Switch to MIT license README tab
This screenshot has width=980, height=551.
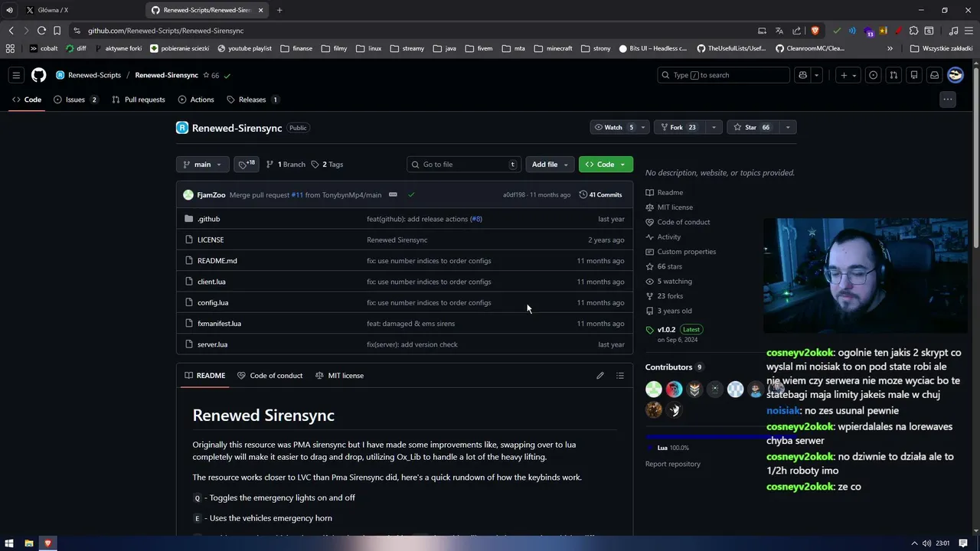click(x=339, y=376)
